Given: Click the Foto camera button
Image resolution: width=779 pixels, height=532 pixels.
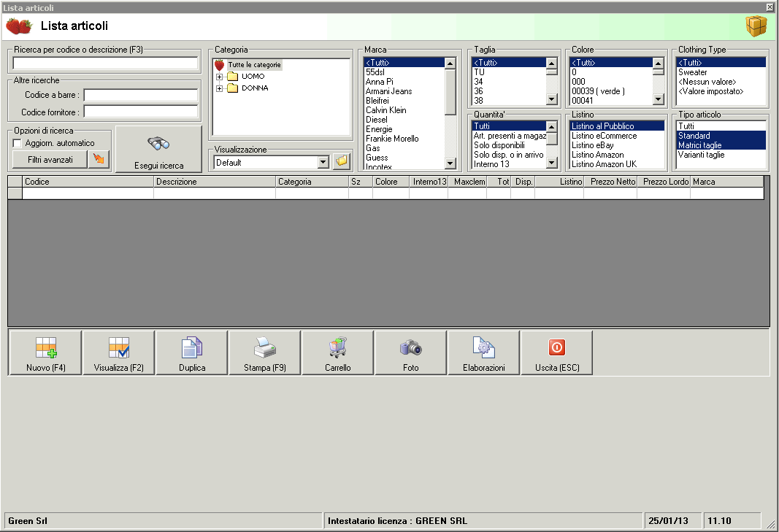Looking at the screenshot, I should coord(411,352).
